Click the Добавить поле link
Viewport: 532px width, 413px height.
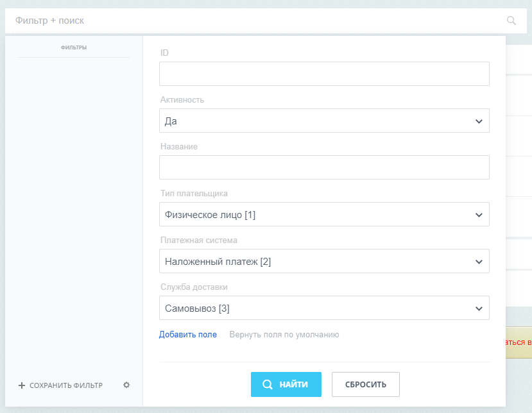coord(187,334)
